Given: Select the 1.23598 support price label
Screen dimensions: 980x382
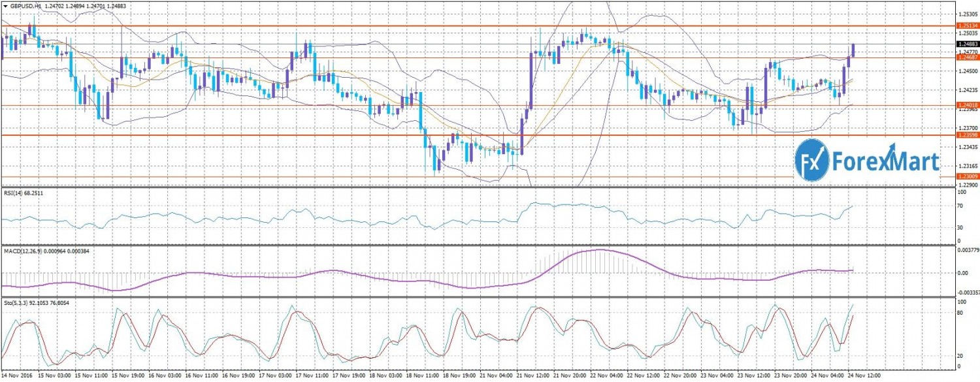Looking at the screenshot, I should click(968, 135).
